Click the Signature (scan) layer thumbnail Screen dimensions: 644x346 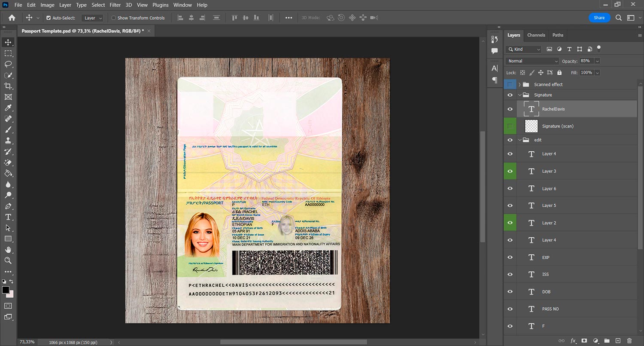(x=531, y=126)
